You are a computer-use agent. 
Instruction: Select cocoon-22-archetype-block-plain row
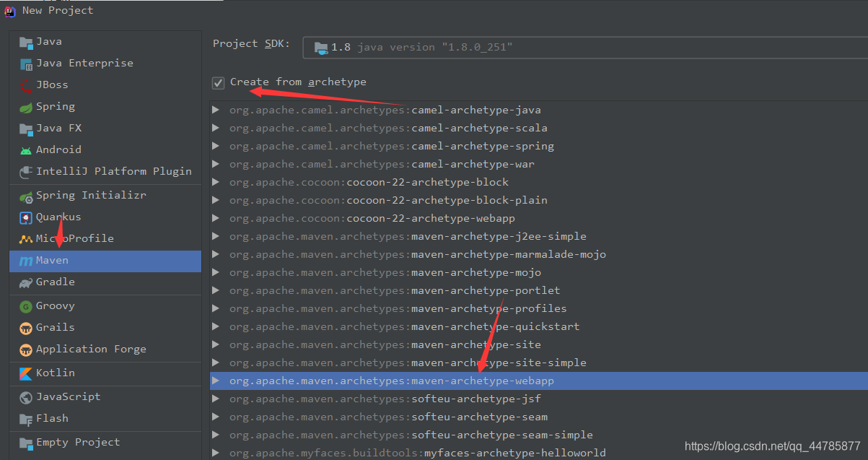tap(539, 201)
